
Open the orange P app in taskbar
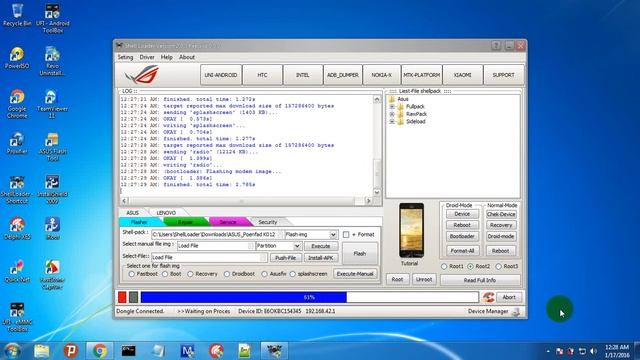tap(71, 351)
